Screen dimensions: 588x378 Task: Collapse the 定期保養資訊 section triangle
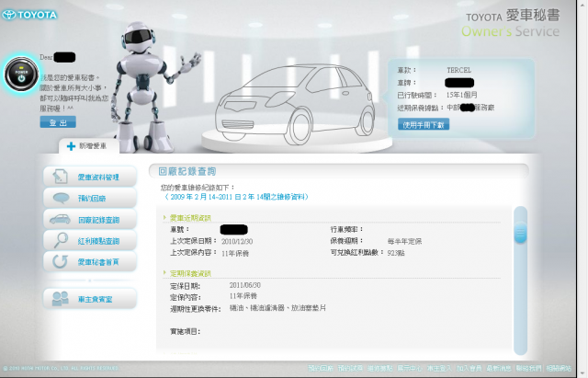[x=164, y=272]
